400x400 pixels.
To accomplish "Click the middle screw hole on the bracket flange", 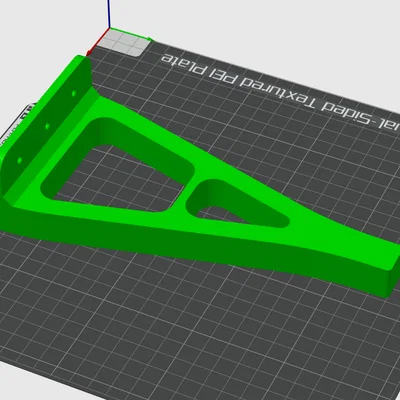I will [47, 126].
